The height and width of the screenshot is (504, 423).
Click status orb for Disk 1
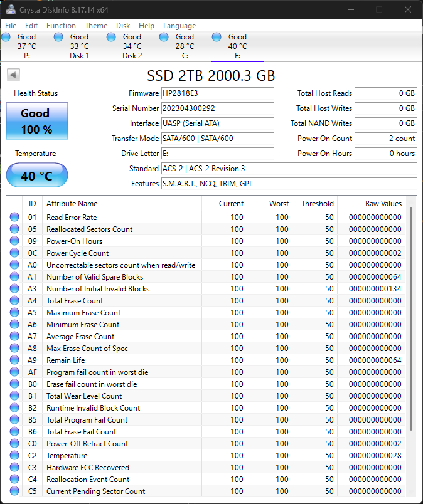click(59, 38)
